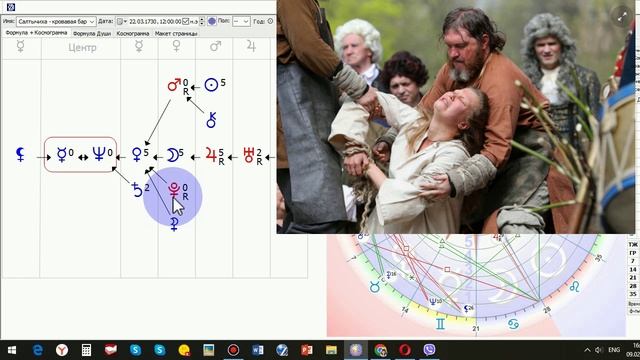The image size is (640, 360).
Task: Select the Black Moon Lilith symbol at left
Action: 20,155
